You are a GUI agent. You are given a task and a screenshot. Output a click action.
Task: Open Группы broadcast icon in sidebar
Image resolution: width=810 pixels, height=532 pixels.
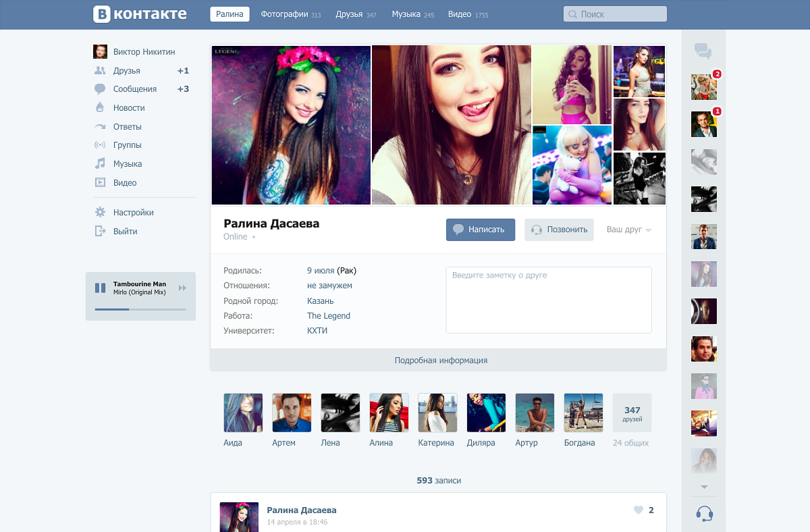(100, 145)
